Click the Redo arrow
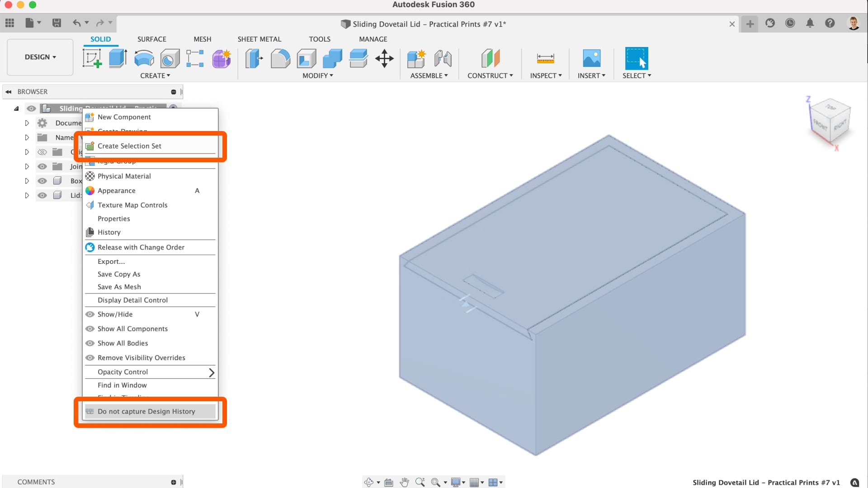This screenshot has width=868, height=488. coord(100,23)
